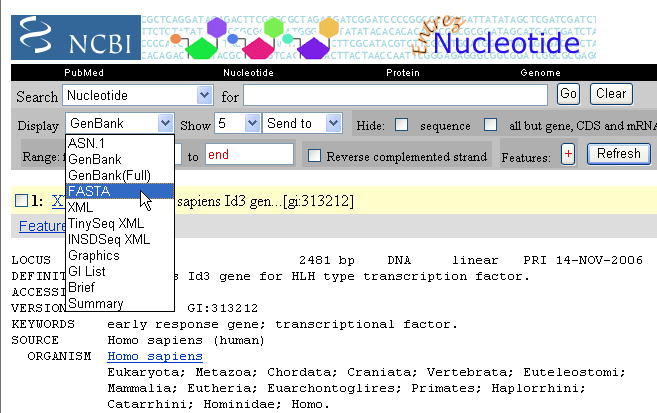Open the Nucleotide tab
The width and height of the screenshot is (657, 413).
(248, 72)
